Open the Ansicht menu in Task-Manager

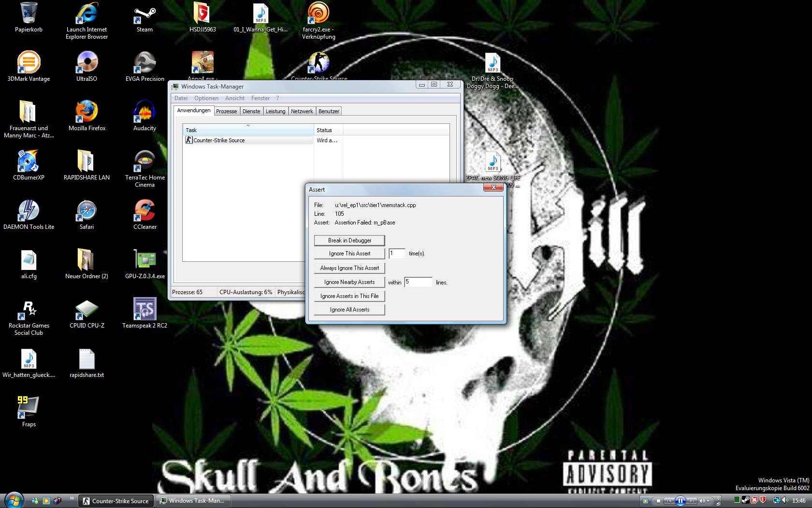pos(235,98)
